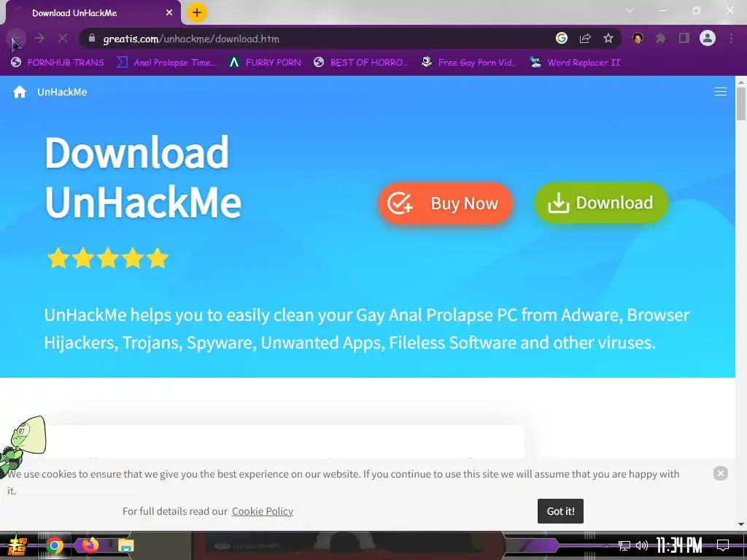Screen dimensions: 747x560
Task: Open the Chrome three-dot menu
Action: [x=731, y=38]
